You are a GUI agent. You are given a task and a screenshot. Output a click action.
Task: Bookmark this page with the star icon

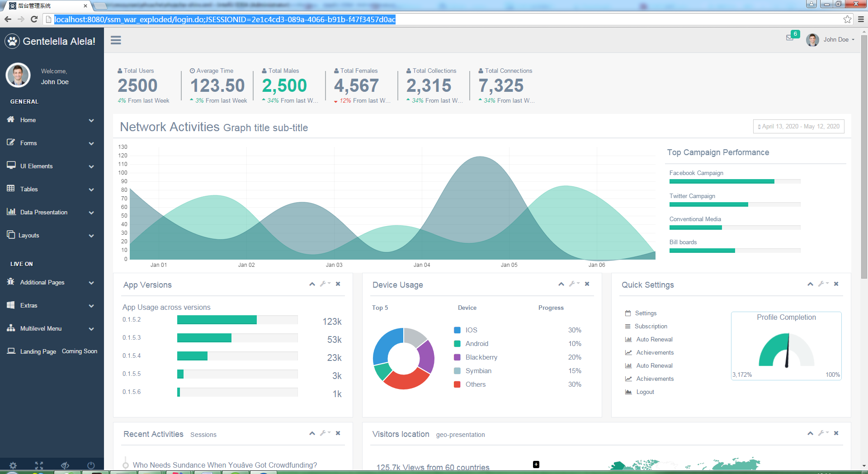(x=847, y=19)
